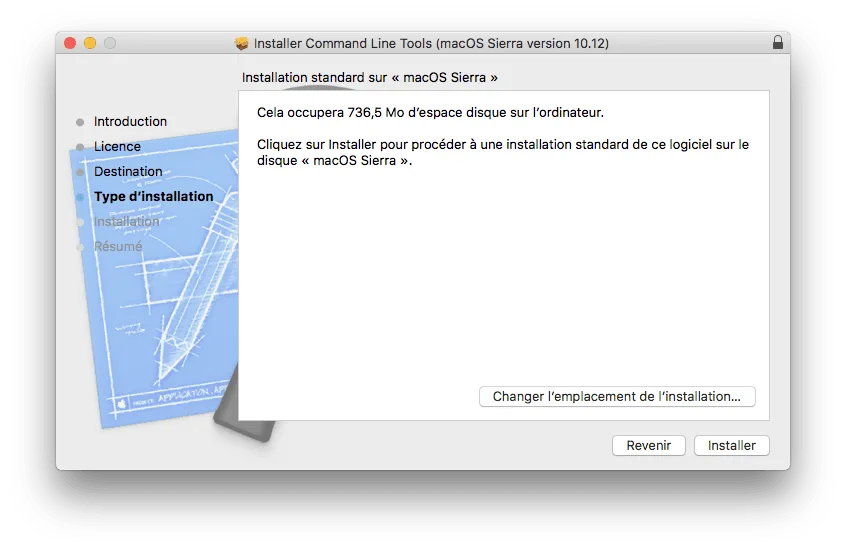Screen dimensions: 846x550
Task: Click the gray bullet beside Introduction
Action: (80, 122)
